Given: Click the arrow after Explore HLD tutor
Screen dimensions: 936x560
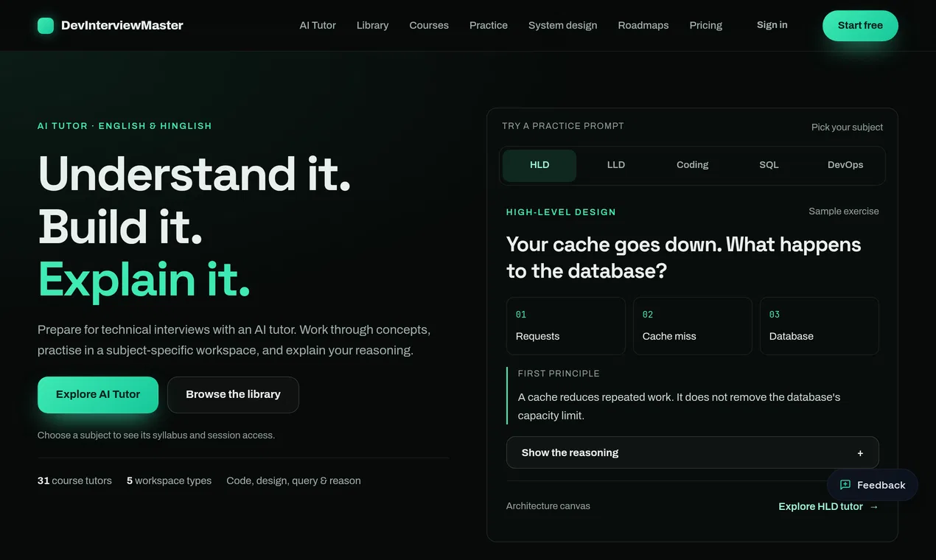Looking at the screenshot, I should coord(874,507).
